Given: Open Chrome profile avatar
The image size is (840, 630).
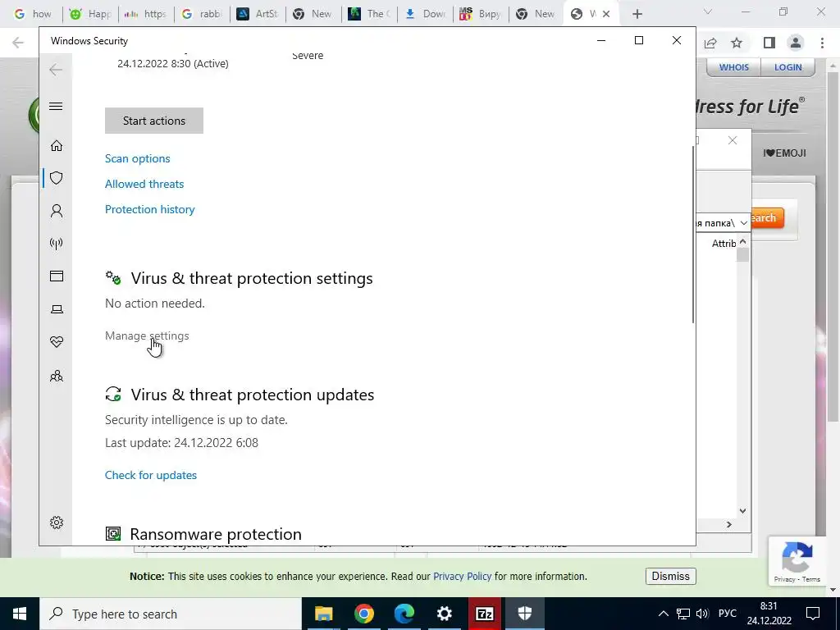Looking at the screenshot, I should [x=796, y=43].
